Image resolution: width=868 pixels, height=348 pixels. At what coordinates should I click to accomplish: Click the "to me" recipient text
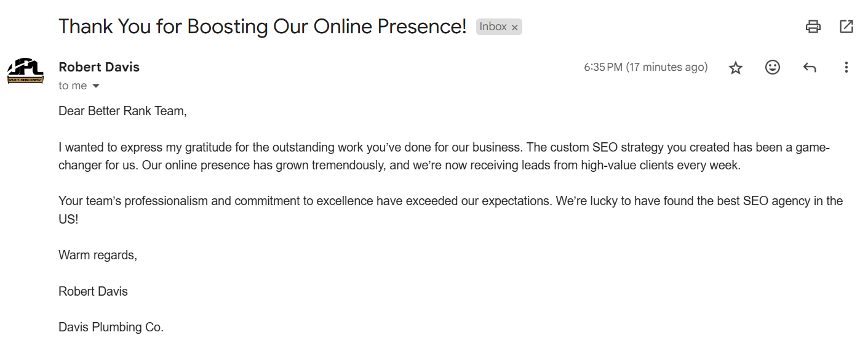[x=73, y=86]
